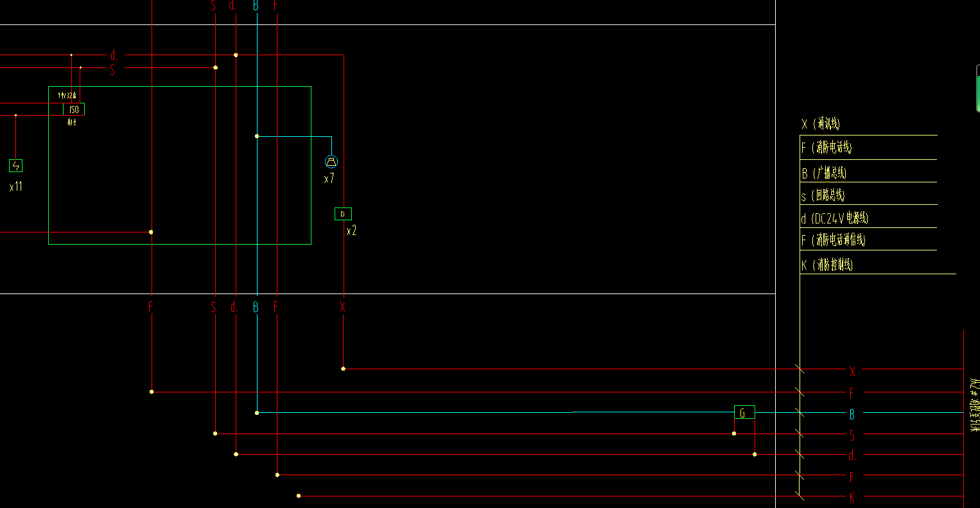Select legend entry d (DC24V电源线)
980x508 pixels.
834,218
